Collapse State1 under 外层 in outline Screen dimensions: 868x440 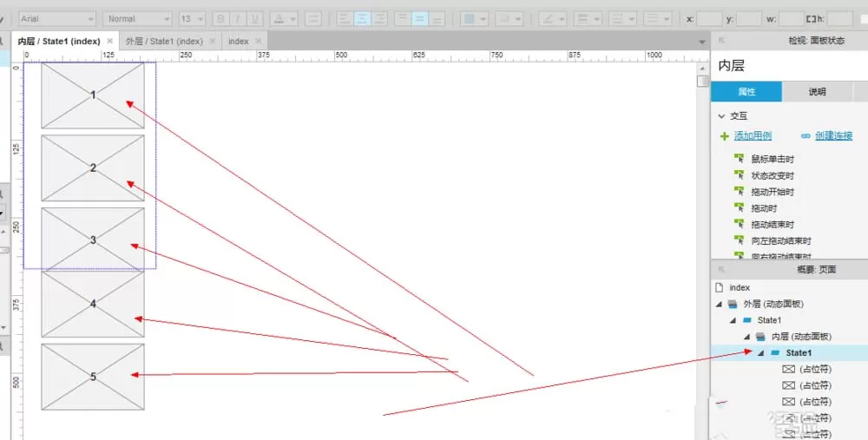[x=733, y=320]
